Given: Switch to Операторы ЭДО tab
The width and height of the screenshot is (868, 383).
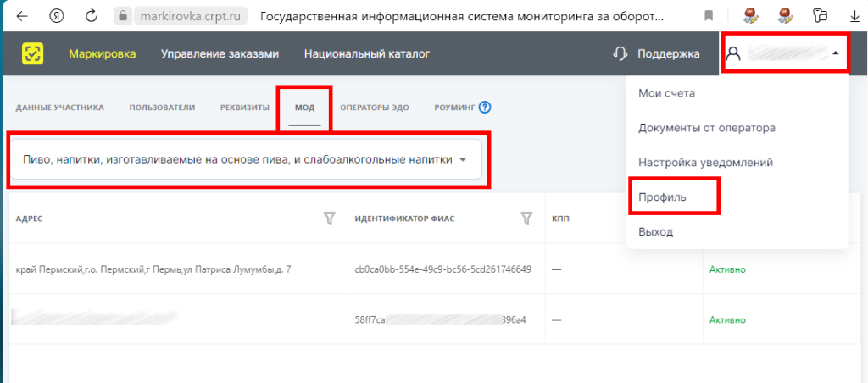Looking at the screenshot, I should pos(375,108).
